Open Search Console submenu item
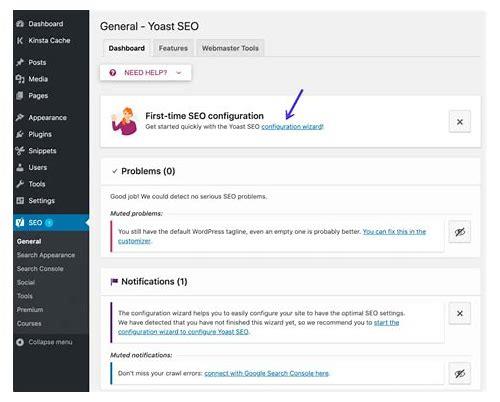 coord(40,269)
